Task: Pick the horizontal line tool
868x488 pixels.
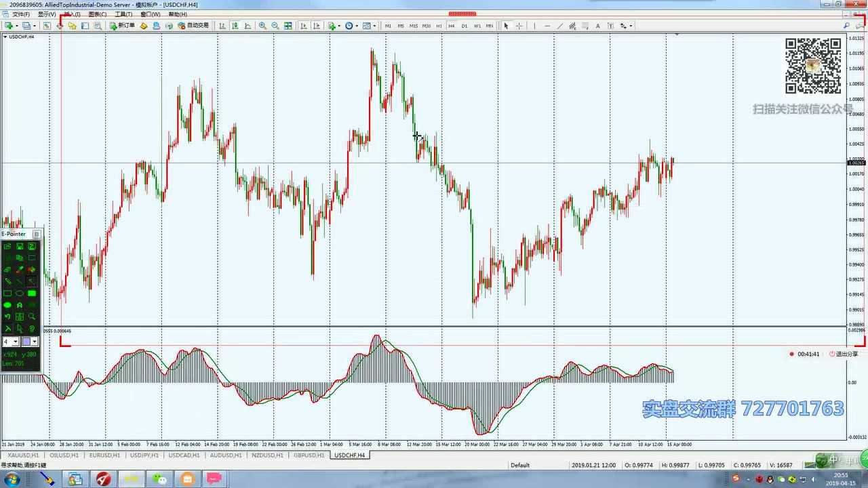Action: pyautogui.click(x=547, y=26)
